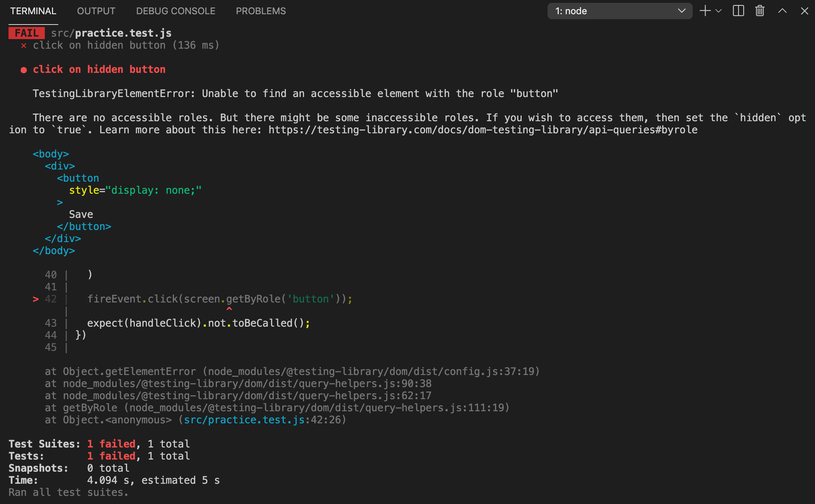Open the testing-library.com docs URL
Image resolution: width=815 pixels, height=504 pixels.
(483, 130)
